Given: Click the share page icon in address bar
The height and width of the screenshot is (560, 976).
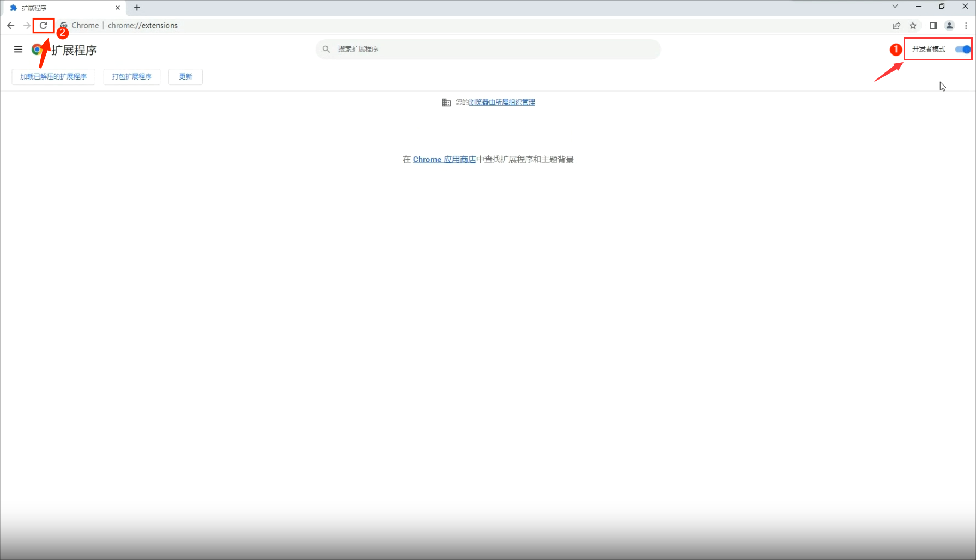Looking at the screenshot, I should [x=896, y=26].
